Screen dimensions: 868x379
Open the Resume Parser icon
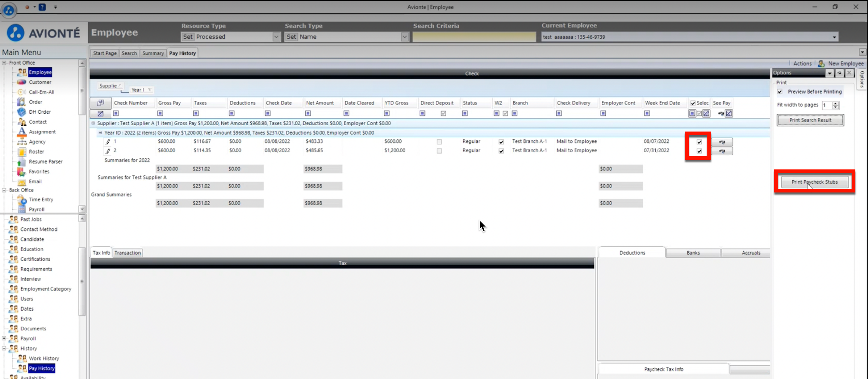tap(22, 162)
